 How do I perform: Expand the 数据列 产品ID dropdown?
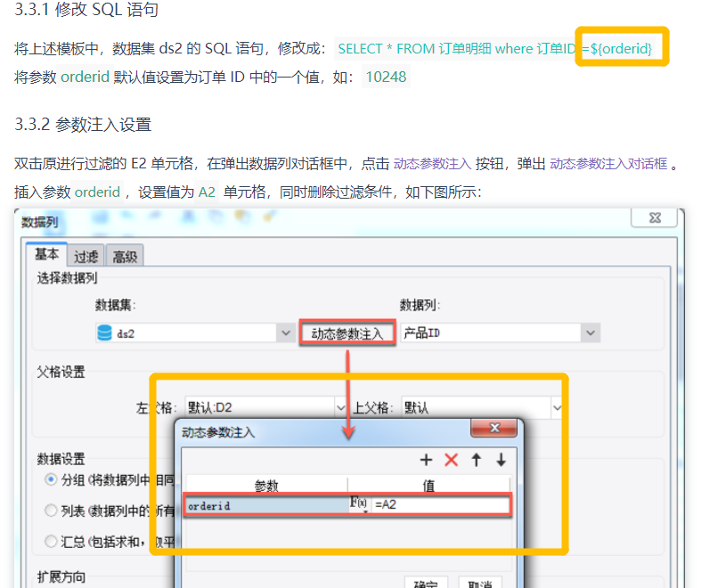(x=590, y=333)
